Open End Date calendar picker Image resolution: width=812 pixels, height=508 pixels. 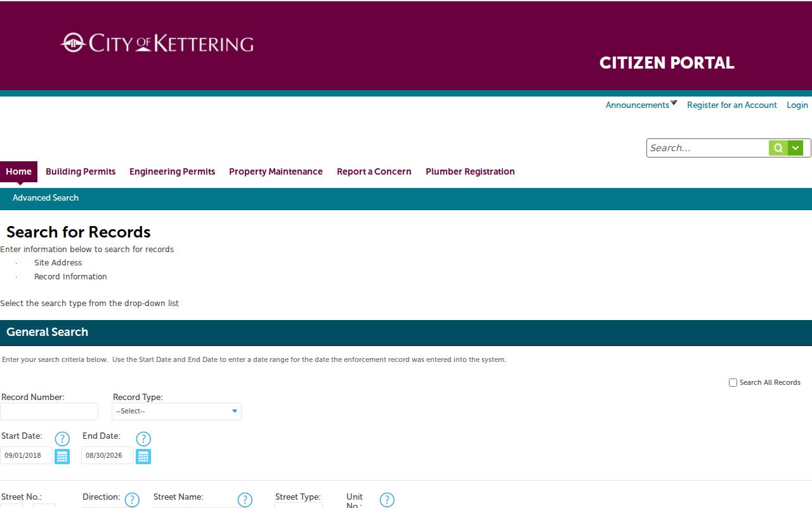click(143, 456)
